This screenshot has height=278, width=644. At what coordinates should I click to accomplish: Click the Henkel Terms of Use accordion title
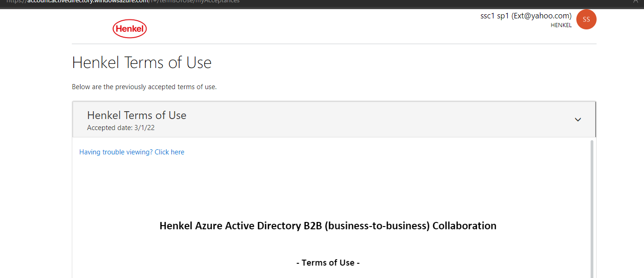click(x=136, y=115)
